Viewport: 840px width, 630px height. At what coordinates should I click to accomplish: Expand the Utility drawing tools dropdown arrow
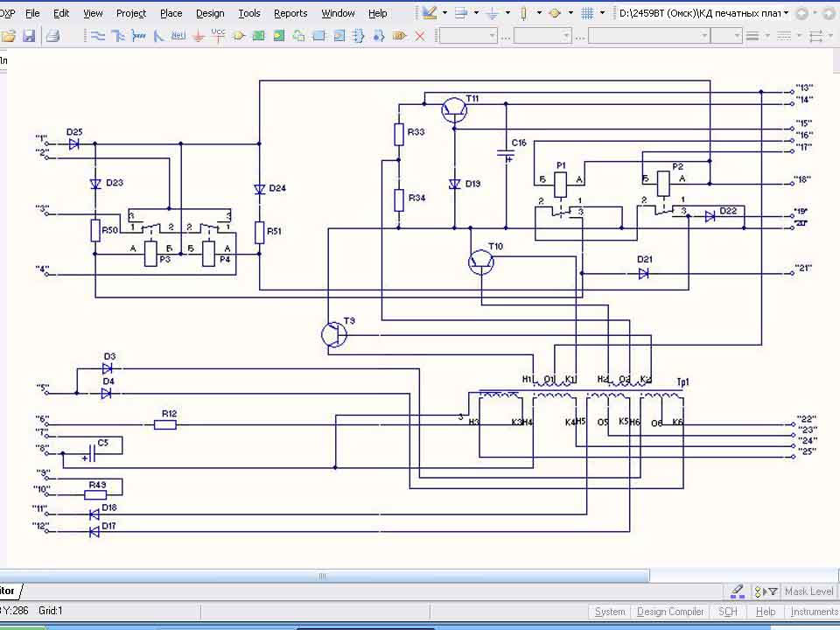[444, 13]
